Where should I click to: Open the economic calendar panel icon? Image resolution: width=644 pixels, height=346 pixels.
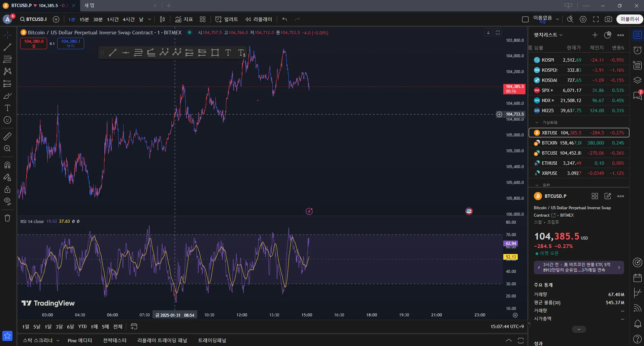(638, 278)
